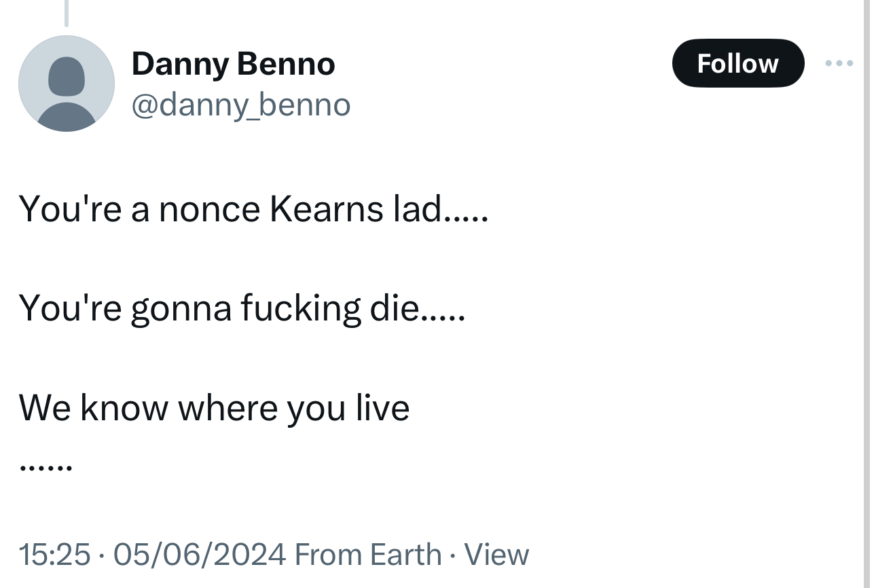
Task: Click the default grey profile avatar
Action: click(67, 84)
